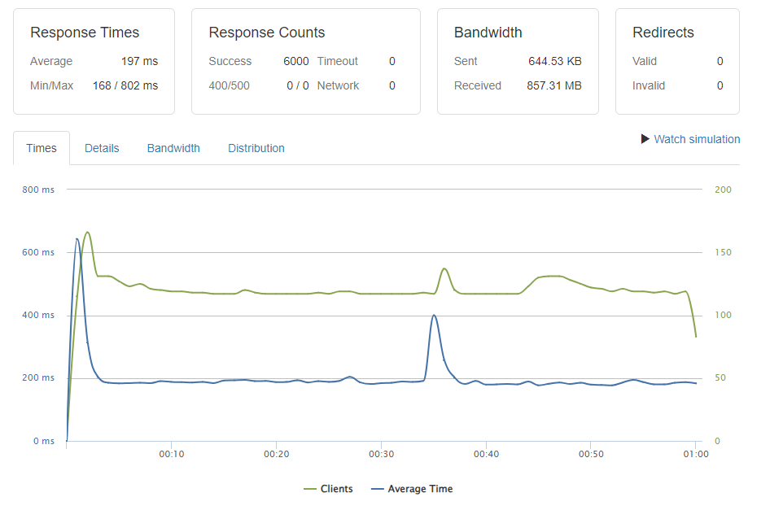Click the 00:10 label on the time axis
Screen dimensions: 783x532
tap(172, 454)
